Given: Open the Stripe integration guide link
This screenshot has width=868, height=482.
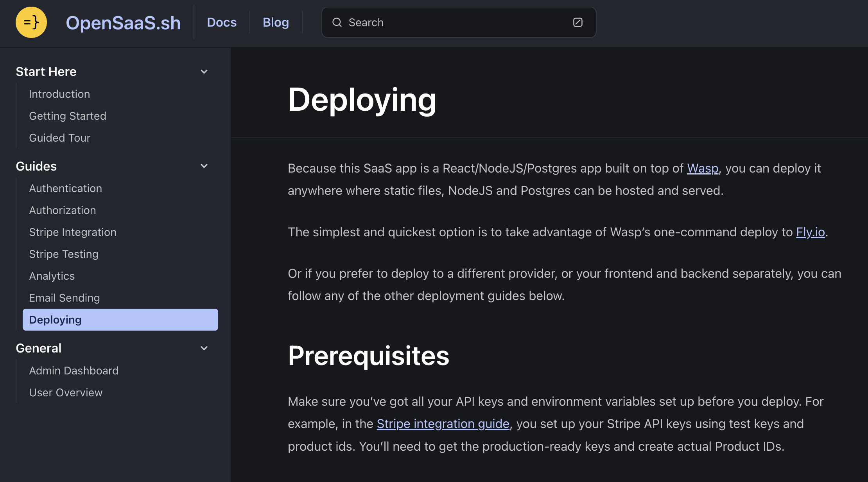Looking at the screenshot, I should tap(443, 424).
